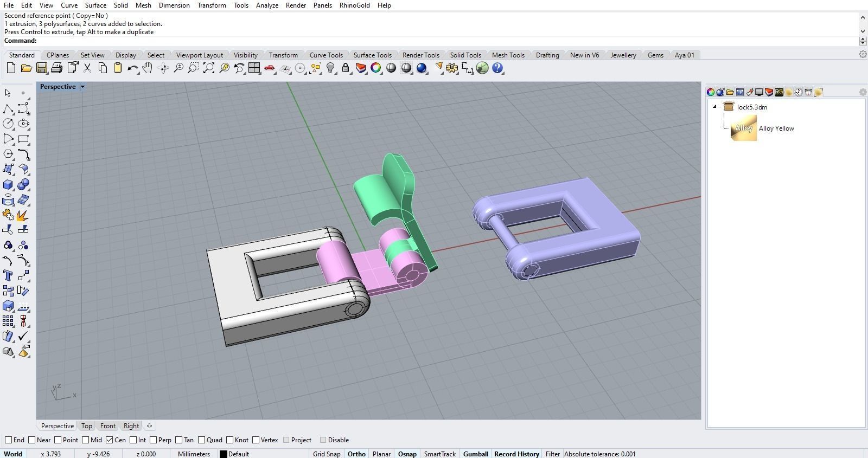Collapse the lock5.3dm tree node
868x458 pixels.
pyautogui.click(x=716, y=107)
